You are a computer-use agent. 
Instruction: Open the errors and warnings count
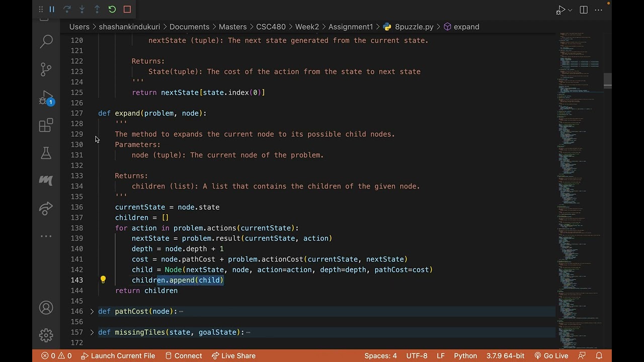pos(56,355)
